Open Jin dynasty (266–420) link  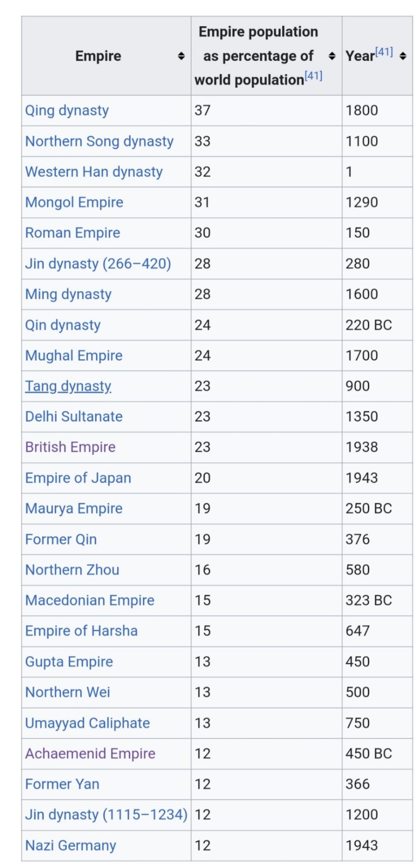(98, 264)
